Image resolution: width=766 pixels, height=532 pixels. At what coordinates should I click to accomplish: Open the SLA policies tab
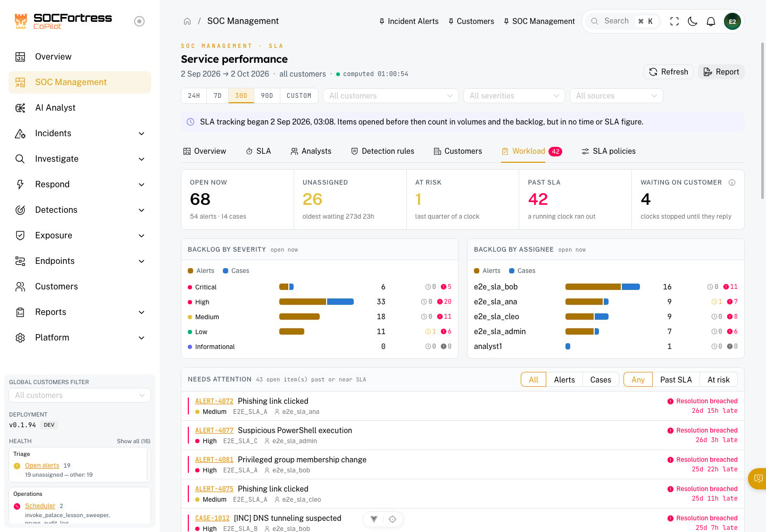pos(609,152)
